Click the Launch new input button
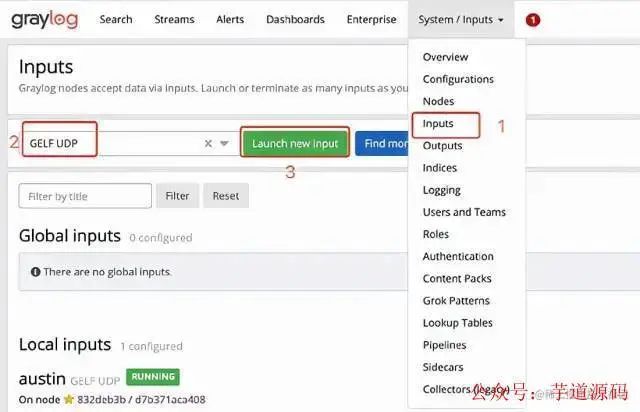 pos(295,143)
